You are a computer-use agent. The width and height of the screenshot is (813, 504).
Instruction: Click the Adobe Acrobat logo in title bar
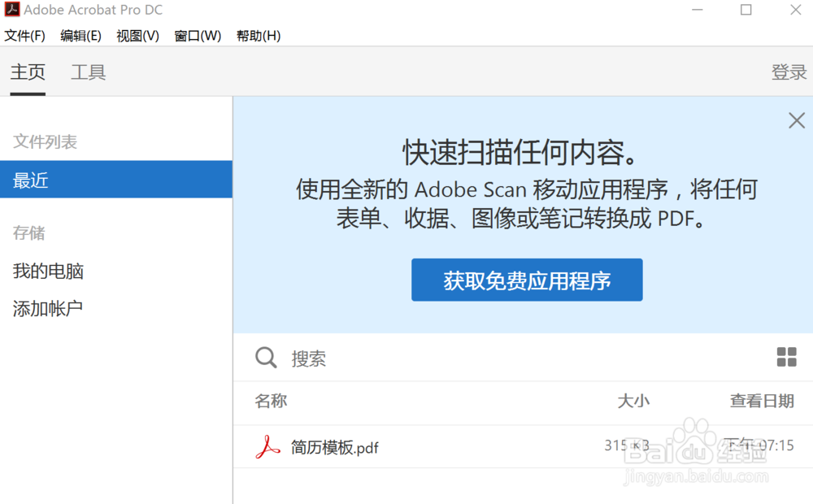click(12, 9)
